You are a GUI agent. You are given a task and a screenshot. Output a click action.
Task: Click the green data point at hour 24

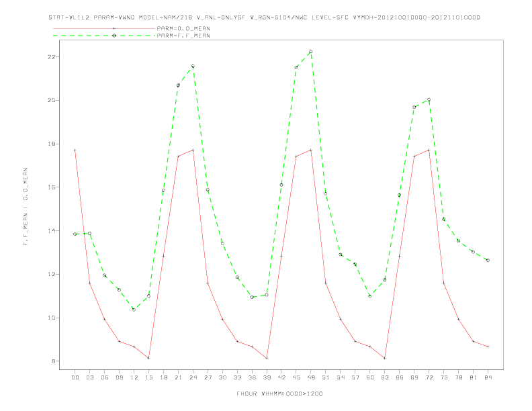point(193,66)
